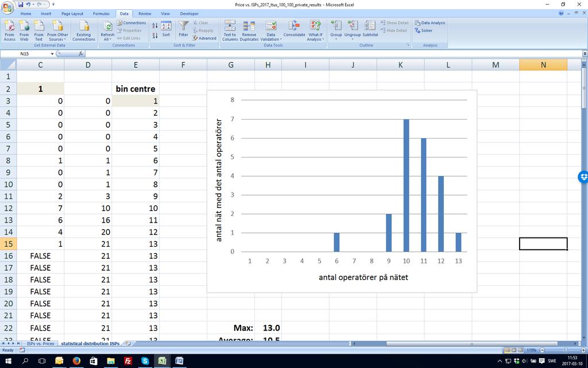Zoom in with the plus button

tap(584, 350)
